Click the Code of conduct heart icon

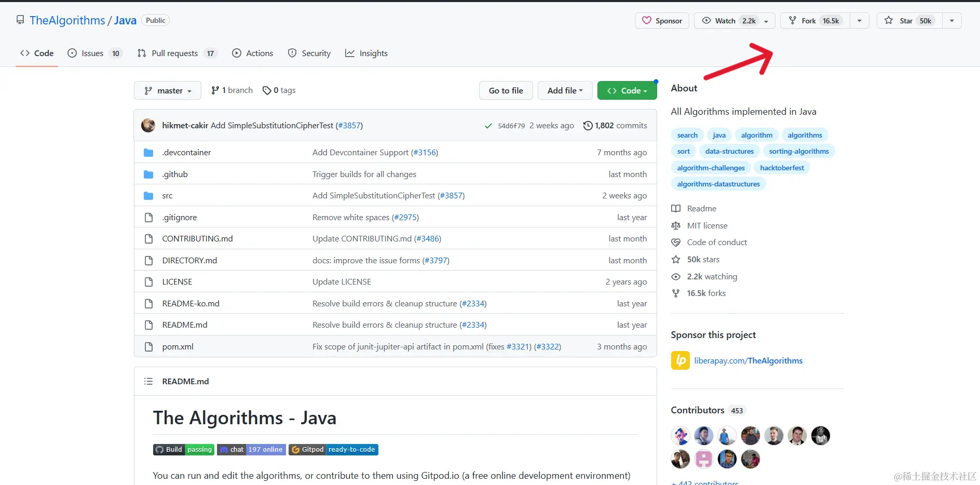[x=676, y=243]
